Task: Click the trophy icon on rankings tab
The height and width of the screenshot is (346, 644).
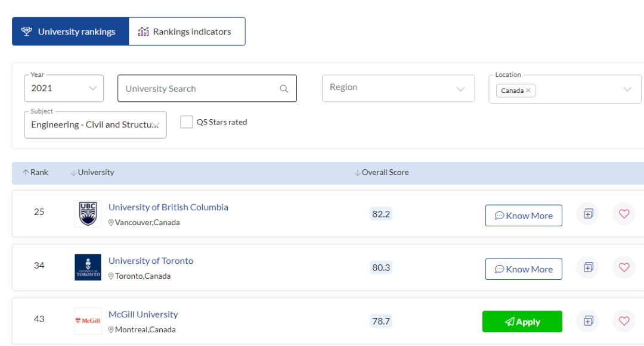Action: pyautogui.click(x=27, y=31)
